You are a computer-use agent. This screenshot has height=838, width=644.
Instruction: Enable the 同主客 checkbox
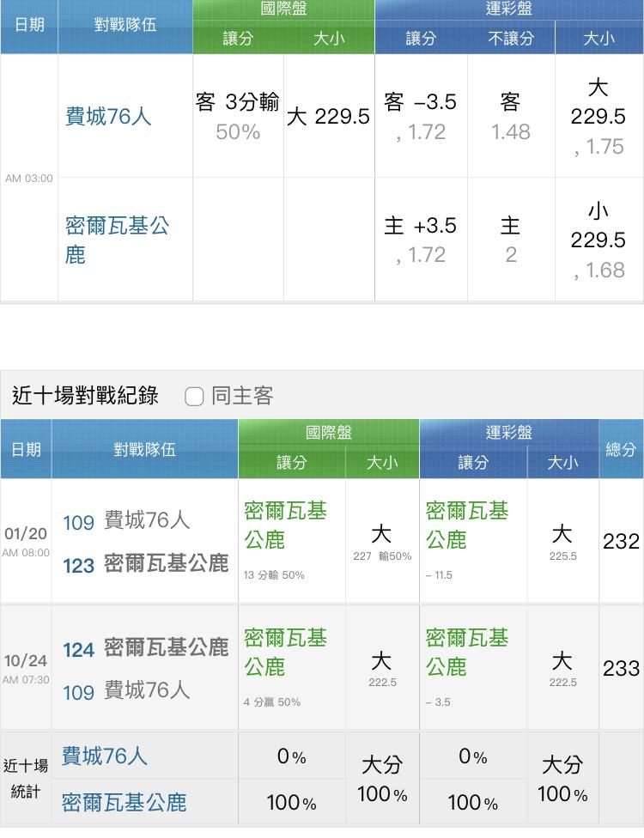click(x=194, y=397)
